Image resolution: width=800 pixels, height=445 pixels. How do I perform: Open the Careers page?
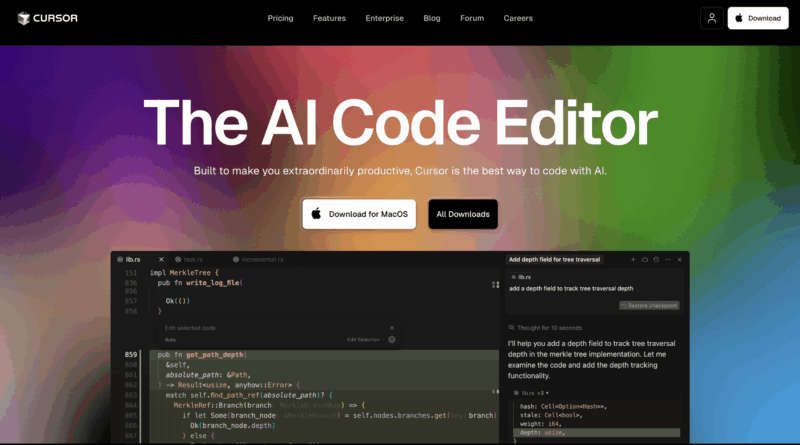tap(518, 18)
